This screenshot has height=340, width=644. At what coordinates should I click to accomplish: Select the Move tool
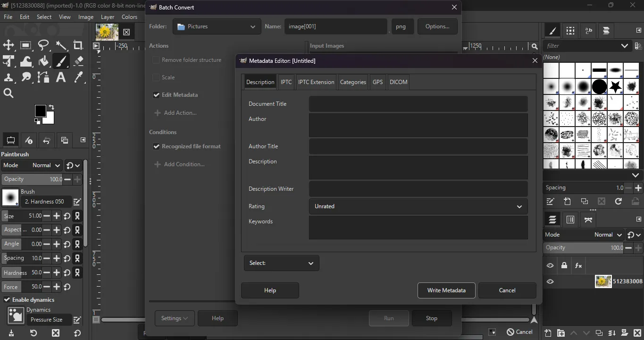coord(8,45)
